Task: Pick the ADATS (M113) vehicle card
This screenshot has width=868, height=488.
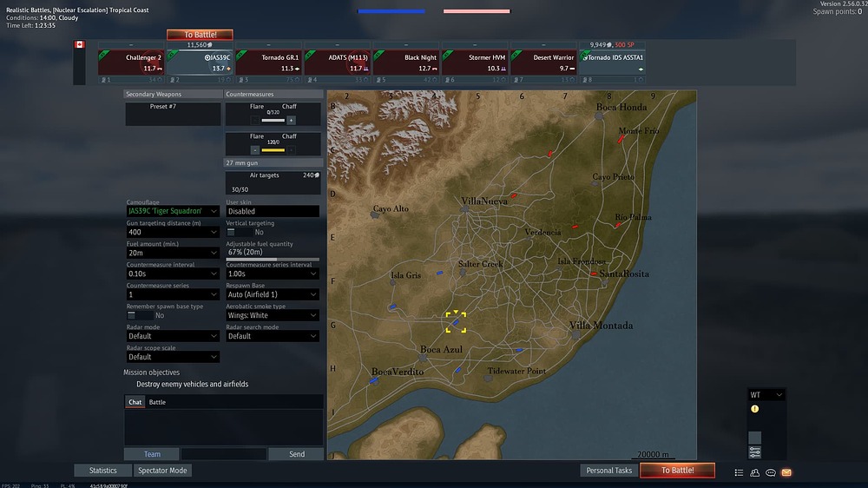Action: tap(337, 63)
